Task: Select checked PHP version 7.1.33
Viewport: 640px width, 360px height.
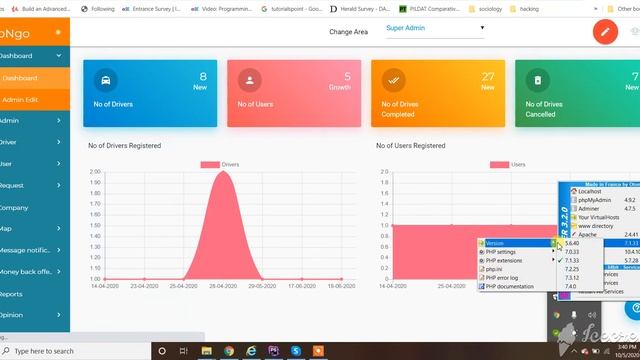Action: [572, 260]
